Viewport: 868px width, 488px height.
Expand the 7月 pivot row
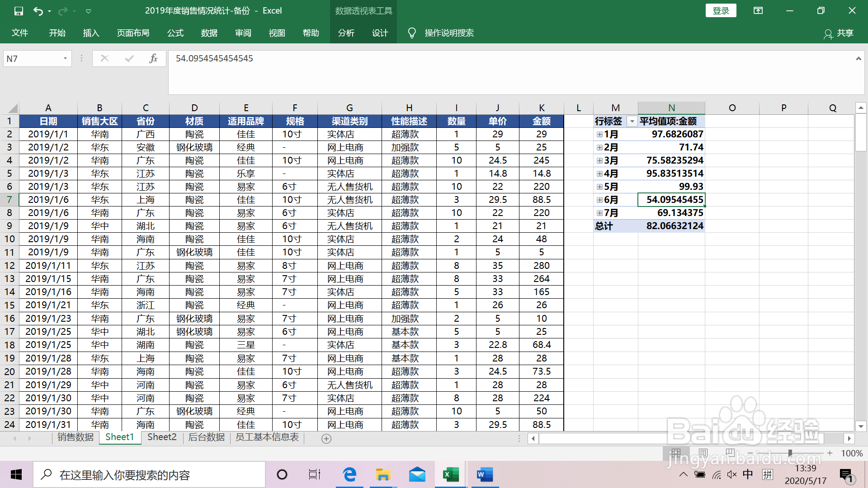(599, 213)
